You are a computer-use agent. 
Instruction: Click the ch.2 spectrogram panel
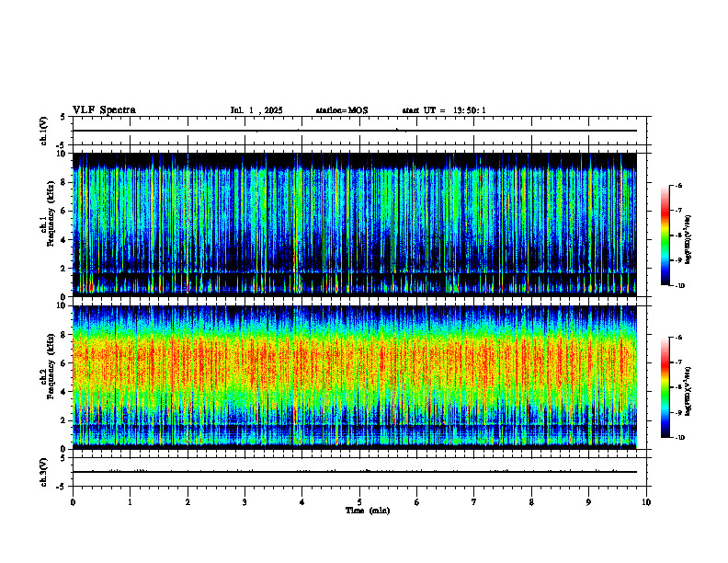pyautogui.click(x=355, y=377)
